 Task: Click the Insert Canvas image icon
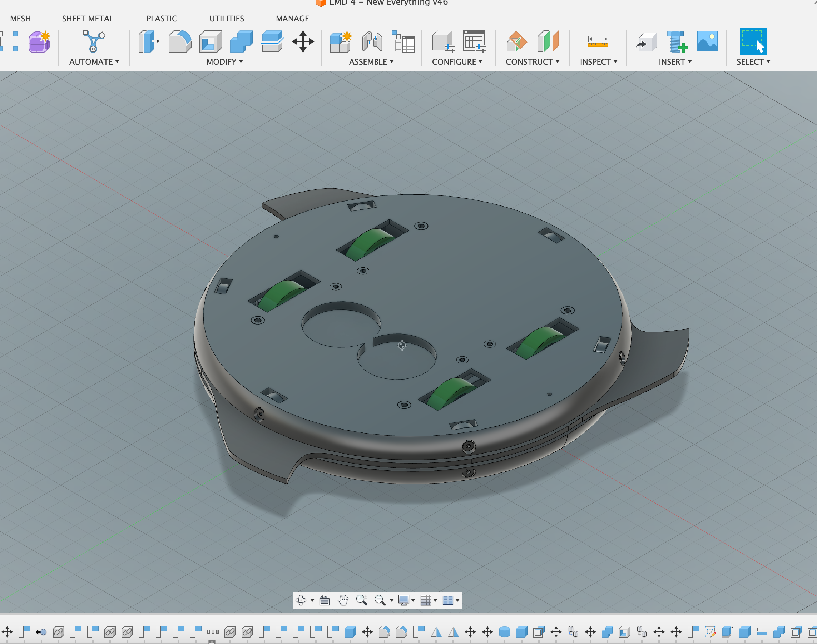[x=707, y=41]
